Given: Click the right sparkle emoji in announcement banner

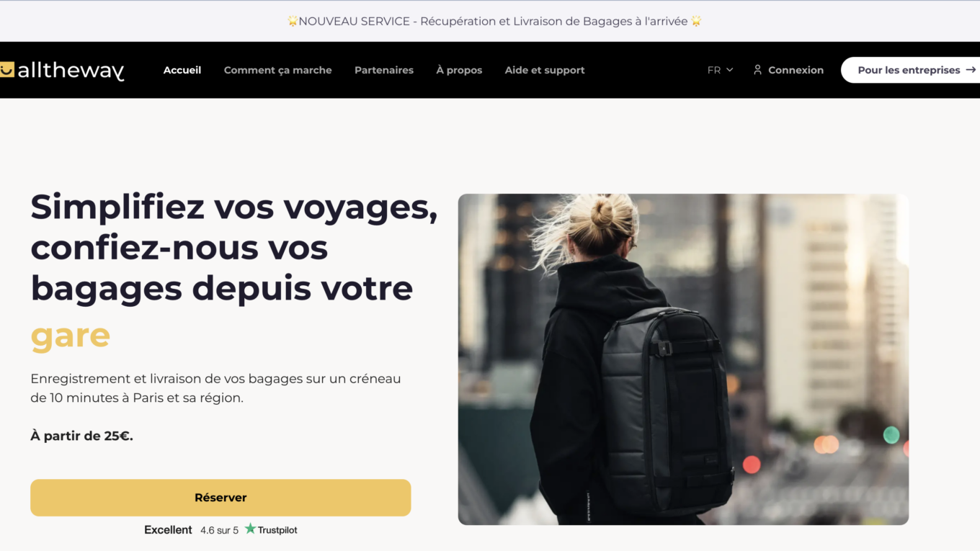Looking at the screenshot, I should [x=696, y=21].
